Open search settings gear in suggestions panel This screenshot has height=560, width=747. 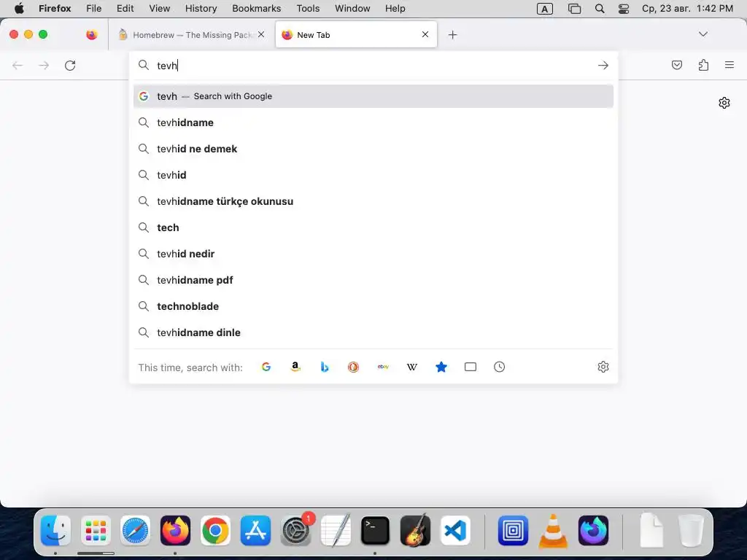click(x=603, y=367)
